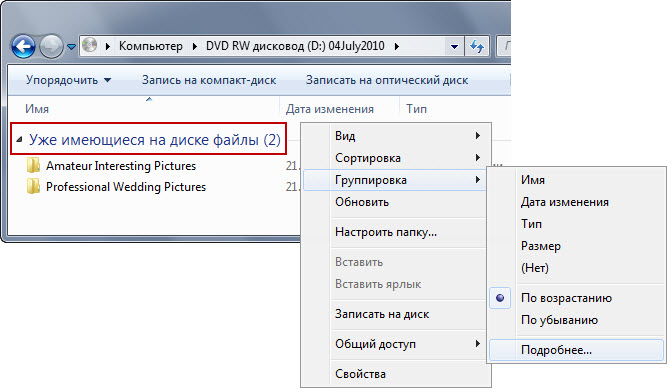Open recent pages arrow next to Forward

pyautogui.click(x=71, y=46)
